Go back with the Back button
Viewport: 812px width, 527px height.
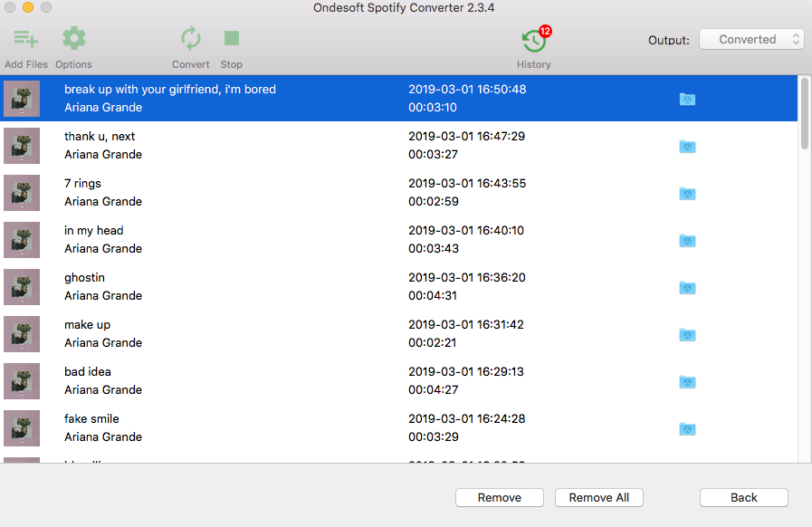744,497
